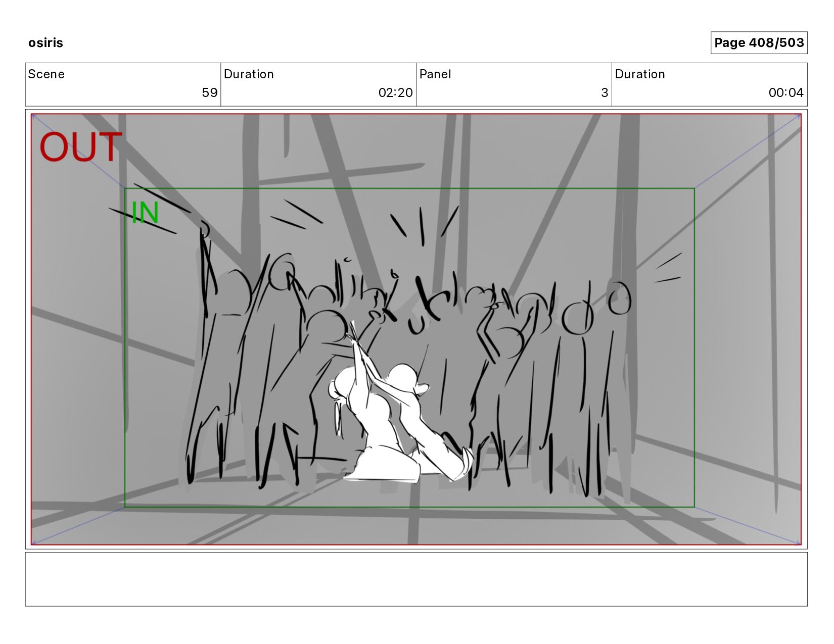Select the 'Panel' label in the header table

pos(435,74)
